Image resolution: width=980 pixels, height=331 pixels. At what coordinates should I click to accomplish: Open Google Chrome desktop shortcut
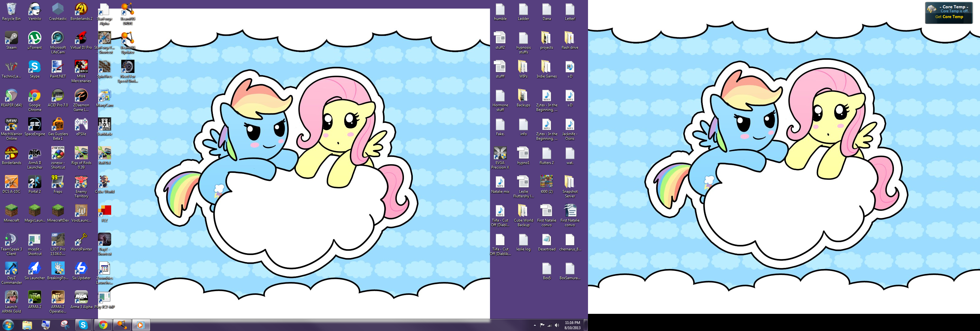click(35, 101)
